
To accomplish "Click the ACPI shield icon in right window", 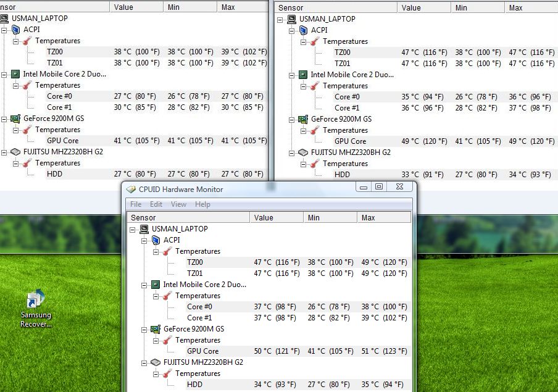I will pos(303,30).
